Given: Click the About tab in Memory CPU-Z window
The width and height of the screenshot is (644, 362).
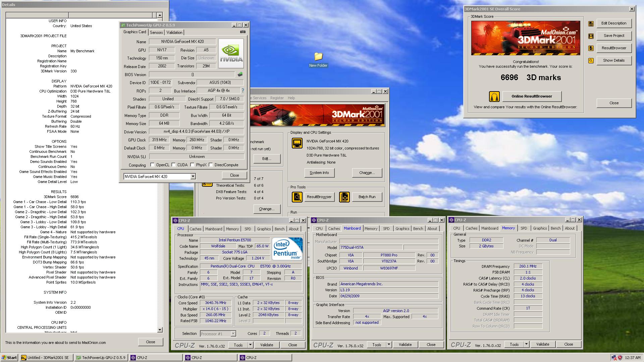Looking at the screenshot, I should pos(570,228).
